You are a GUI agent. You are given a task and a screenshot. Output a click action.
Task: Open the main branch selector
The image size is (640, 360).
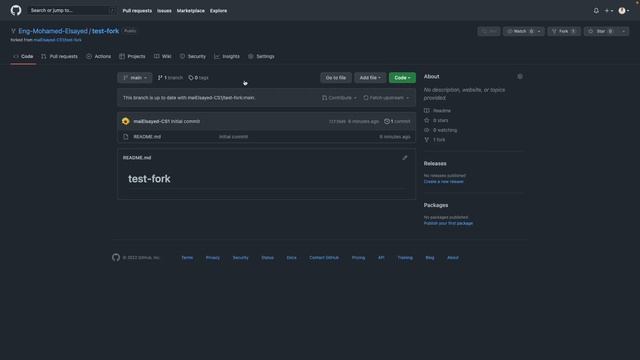pos(135,78)
